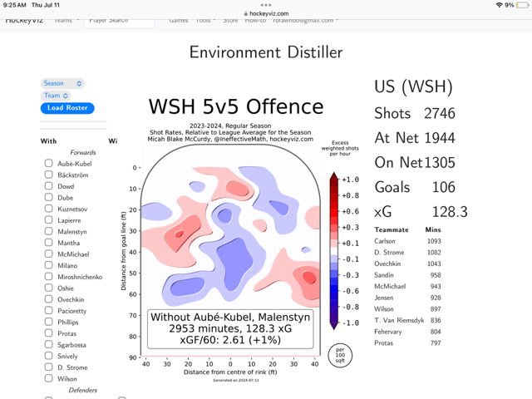Click the On Net value 1305
The height and width of the screenshot is (399, 532).
(x=440, y=163)
